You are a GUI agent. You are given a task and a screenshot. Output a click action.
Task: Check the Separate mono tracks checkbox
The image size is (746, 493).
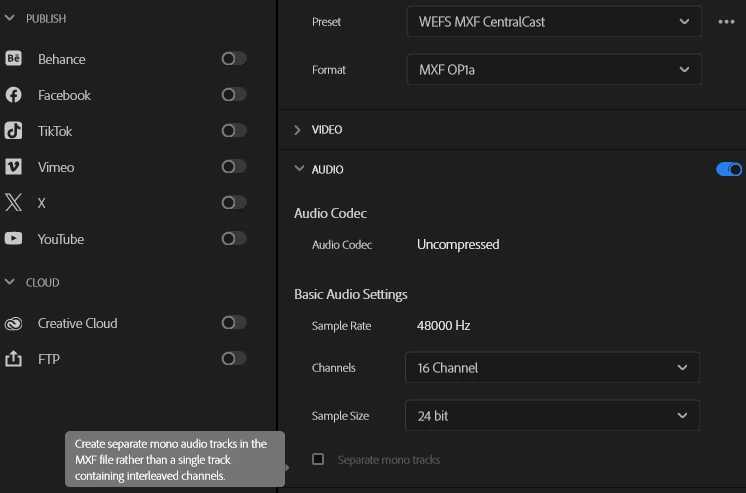tap(318, 459)
